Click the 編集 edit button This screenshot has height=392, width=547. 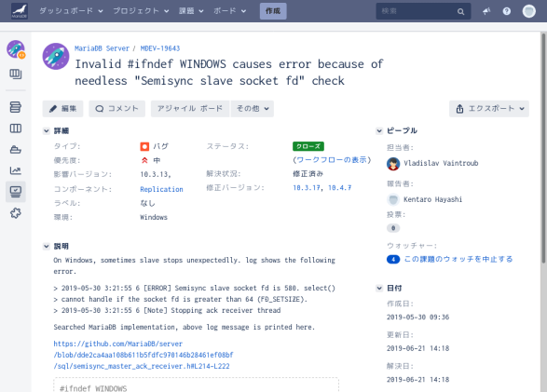tap(62, 109)
